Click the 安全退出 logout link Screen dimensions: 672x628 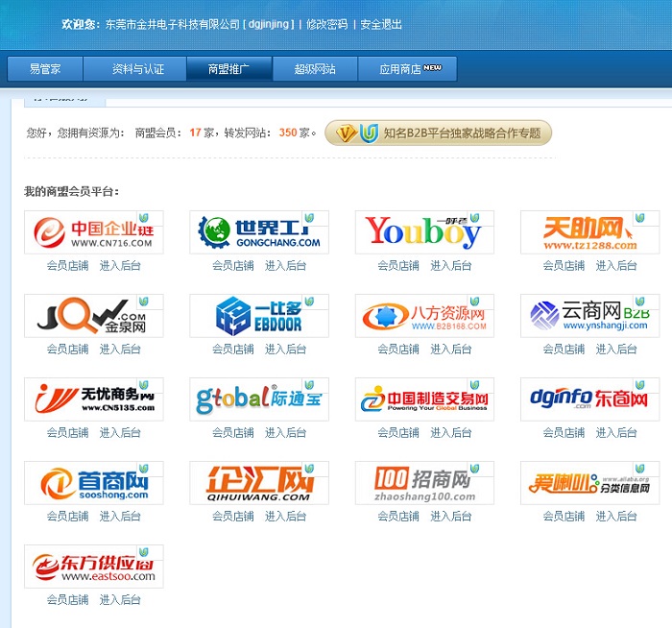point(381,24)
